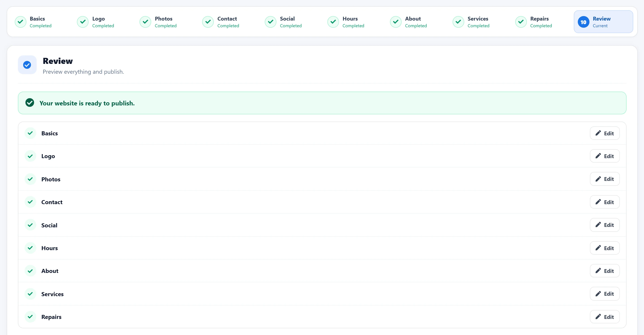Click the 'Photos' row label in list
Image resolution: width=644 pixels, height=335 pixels.
pyautogui.click(x=51, y=179)
